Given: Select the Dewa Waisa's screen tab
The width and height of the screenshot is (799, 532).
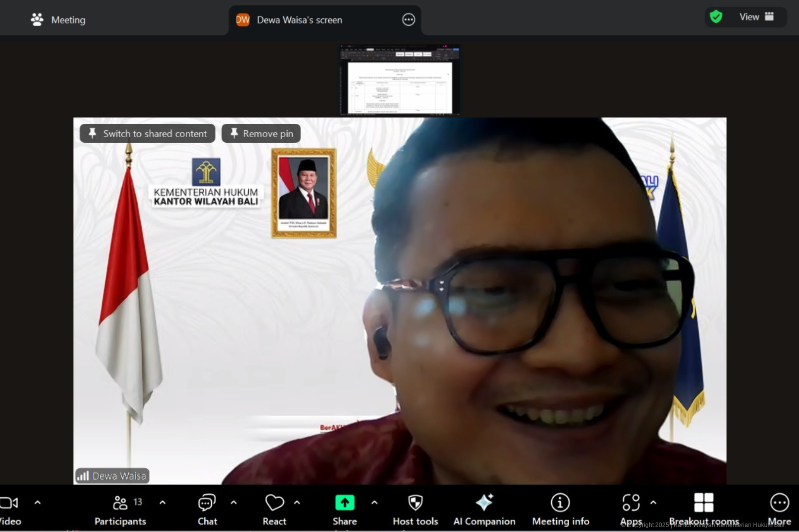Looking at the screenshot, I should [300, 20].
